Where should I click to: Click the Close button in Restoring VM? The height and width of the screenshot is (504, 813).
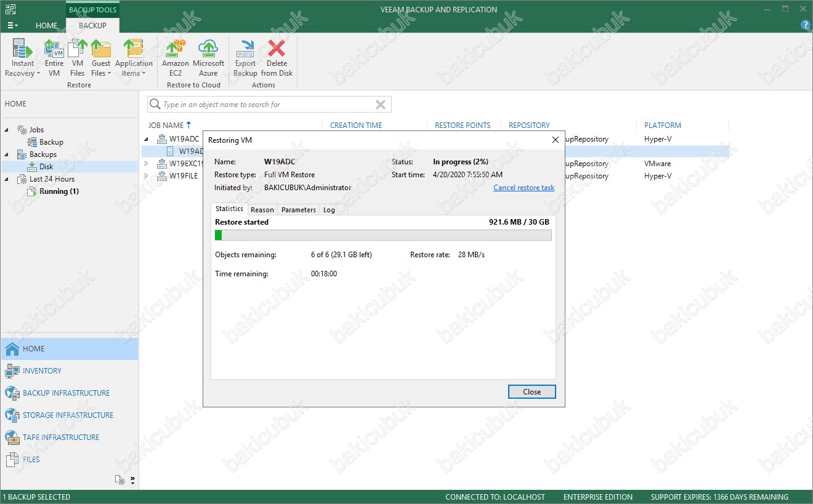pyautogui.click(x=532, y=392)
